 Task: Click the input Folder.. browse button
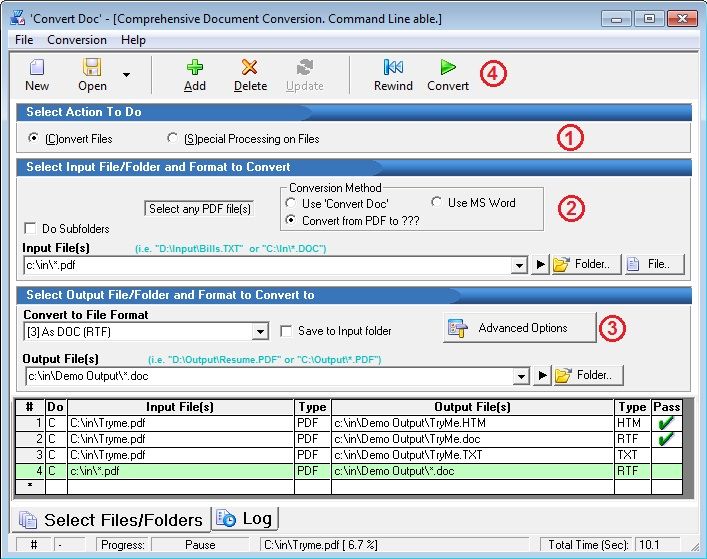point(587,264)
